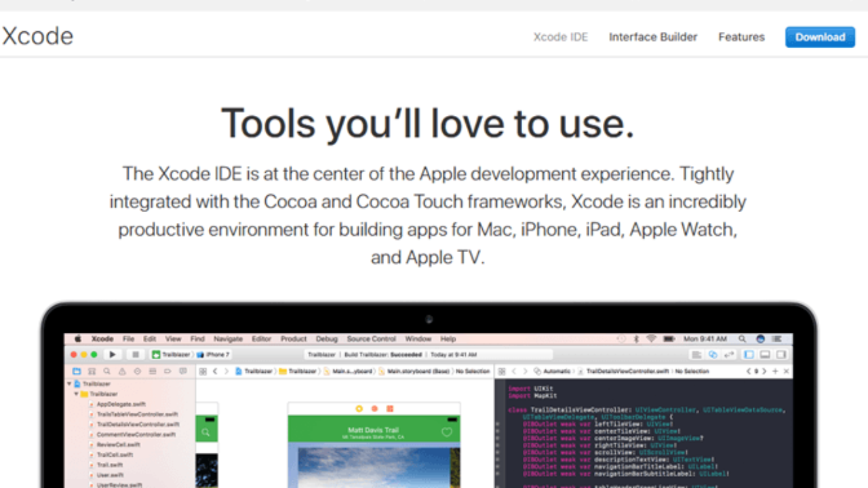Open the View menu

[x=173, y=339]
